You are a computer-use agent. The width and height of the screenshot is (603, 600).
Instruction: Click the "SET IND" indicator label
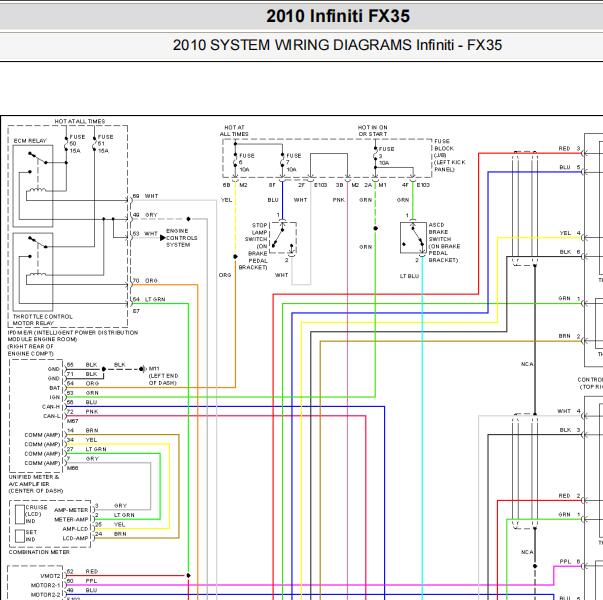tap(31, 536)
